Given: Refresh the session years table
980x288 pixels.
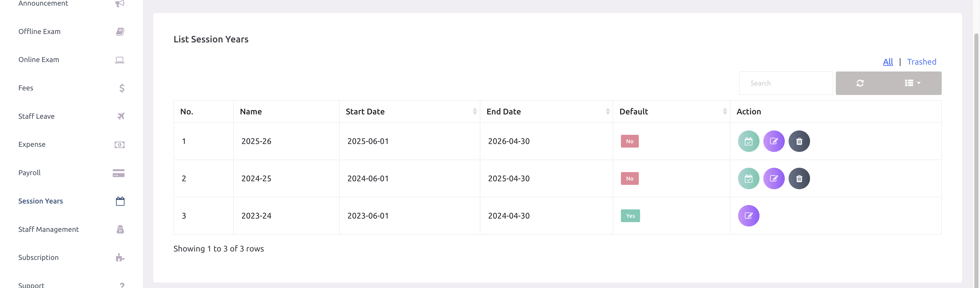Looking at the screenshot, I should (860, 83).
